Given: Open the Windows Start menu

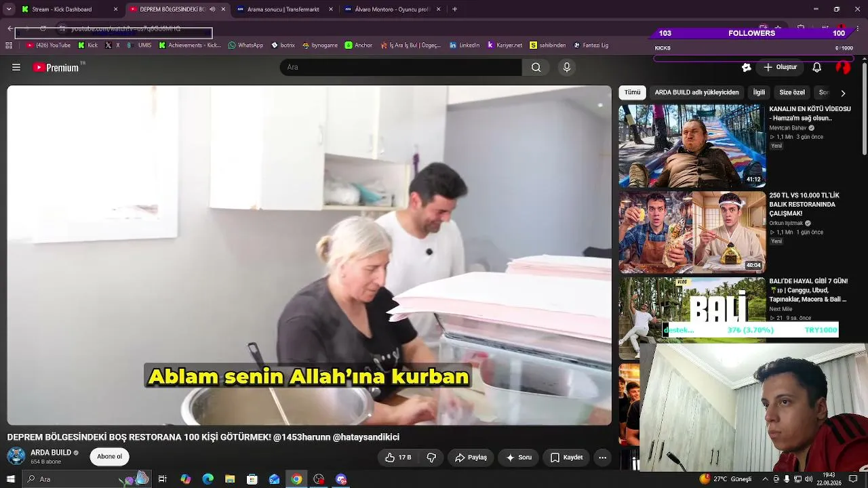Looking at the screenshot, I should pos(10,479).
